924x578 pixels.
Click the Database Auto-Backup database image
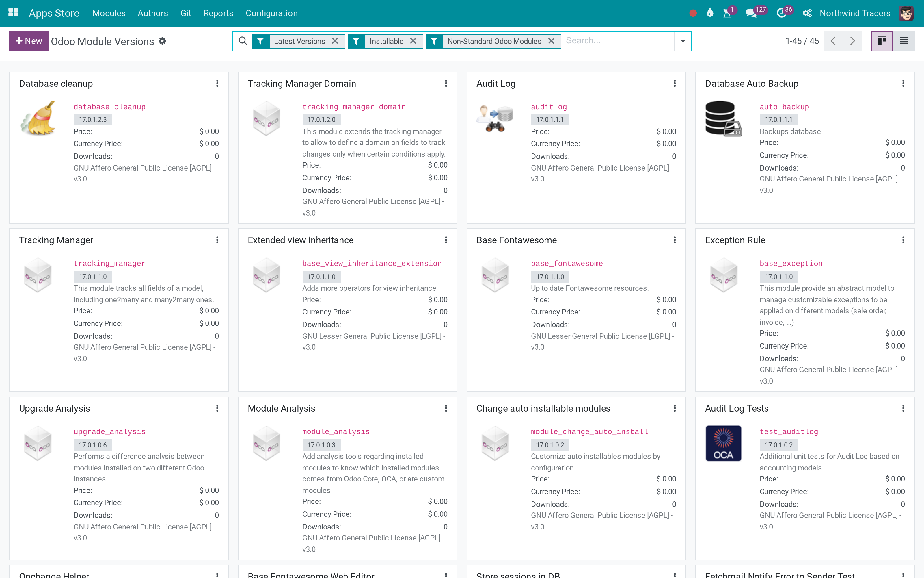point(724,119)
